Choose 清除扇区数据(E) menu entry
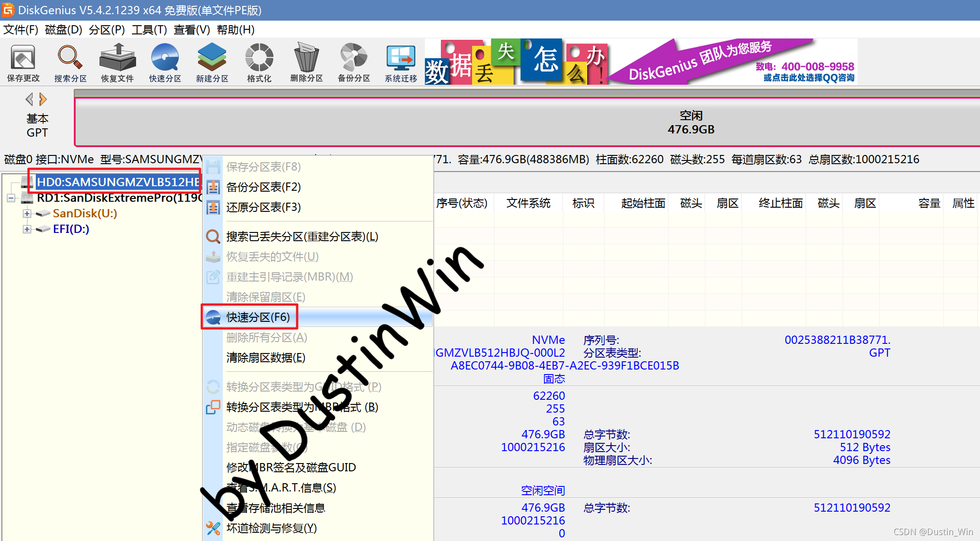Image resolution: width=980 pixels, height=541 pixels. point(318,358)
